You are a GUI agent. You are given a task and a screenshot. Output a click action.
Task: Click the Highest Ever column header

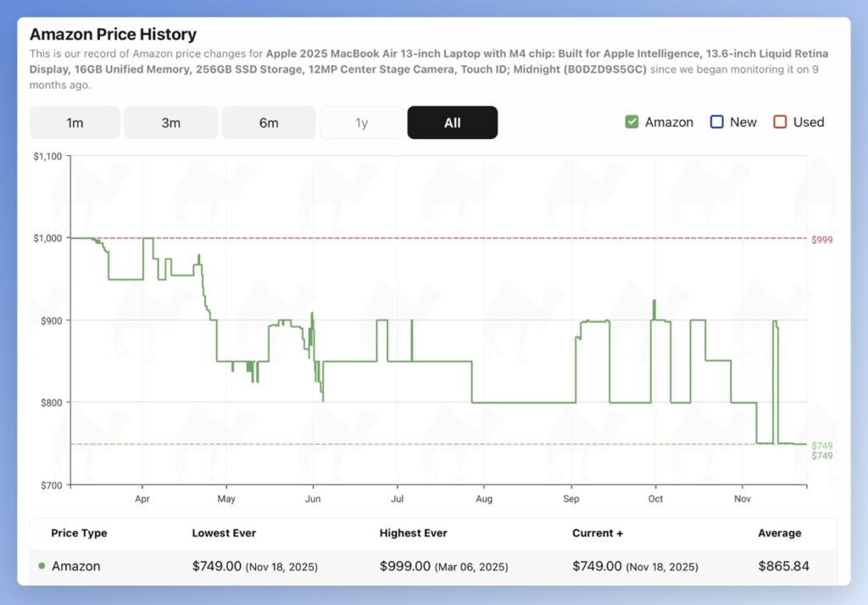click(x=413, y=533)
